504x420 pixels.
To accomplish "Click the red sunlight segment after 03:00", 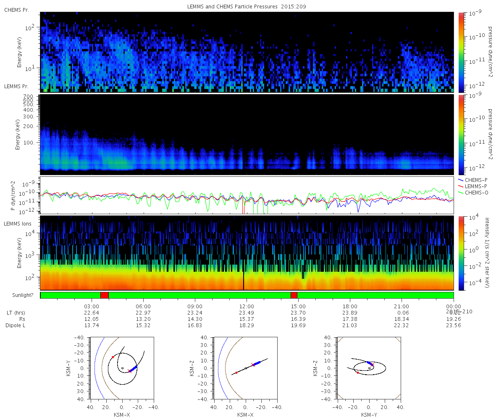I will tap(105, 295).
